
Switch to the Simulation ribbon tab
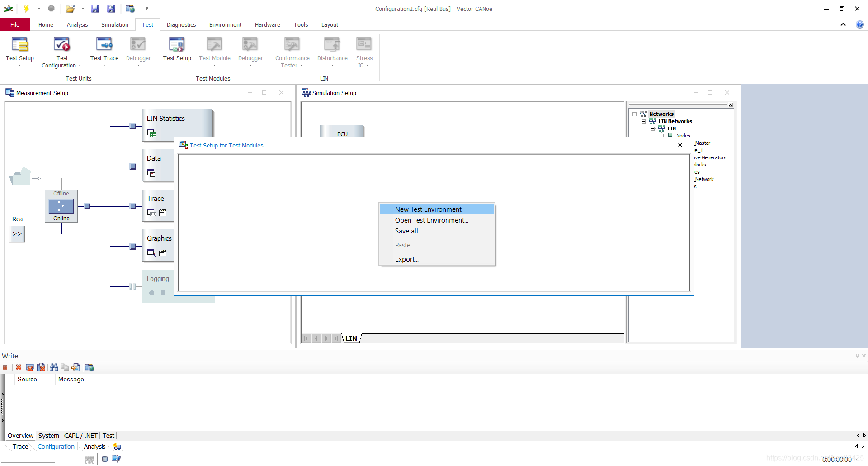[115, 24]
